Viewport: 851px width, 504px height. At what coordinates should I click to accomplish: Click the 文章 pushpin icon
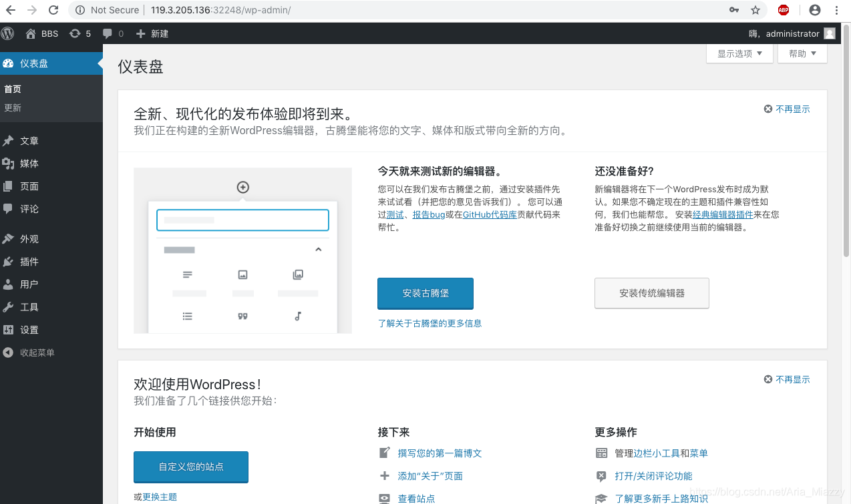(x=8, y=141)
